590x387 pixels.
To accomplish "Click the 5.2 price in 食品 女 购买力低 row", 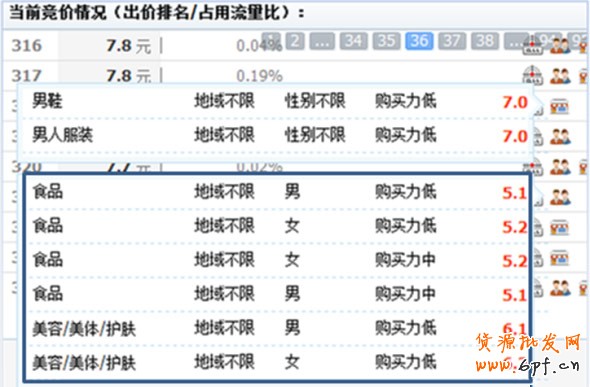I will coord(514,227).
